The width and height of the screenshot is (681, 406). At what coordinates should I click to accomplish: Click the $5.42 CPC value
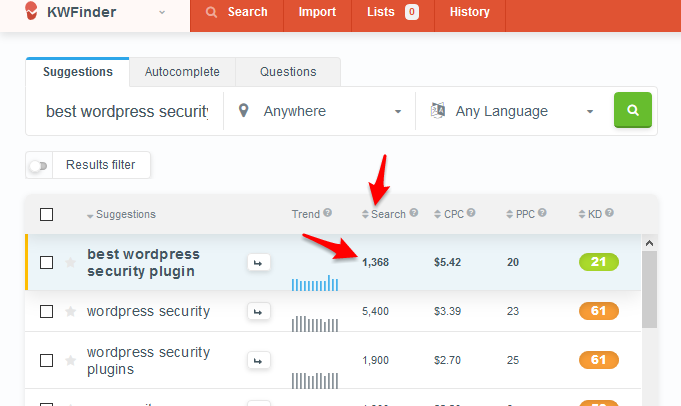pos(447,262)
